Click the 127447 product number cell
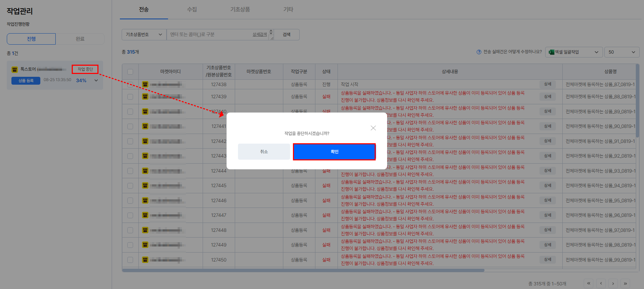This screenshot has height=289, width=644. point(219,215)
